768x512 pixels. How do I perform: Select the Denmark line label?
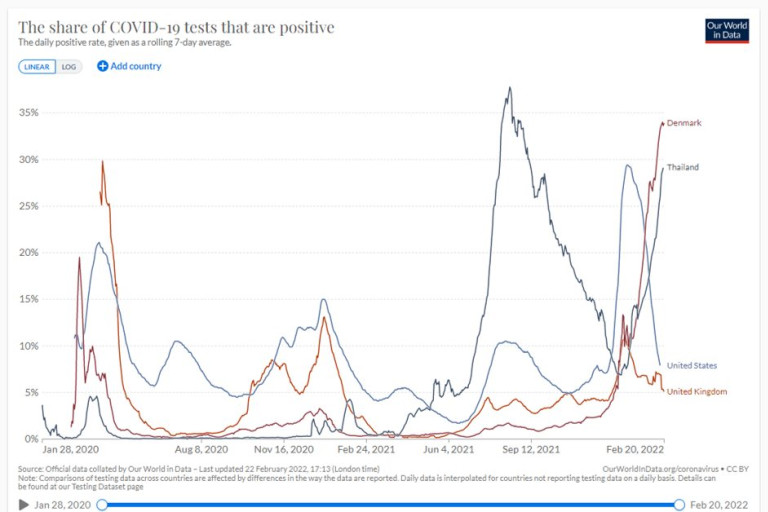pyautogui.click(x=684, y=123)
